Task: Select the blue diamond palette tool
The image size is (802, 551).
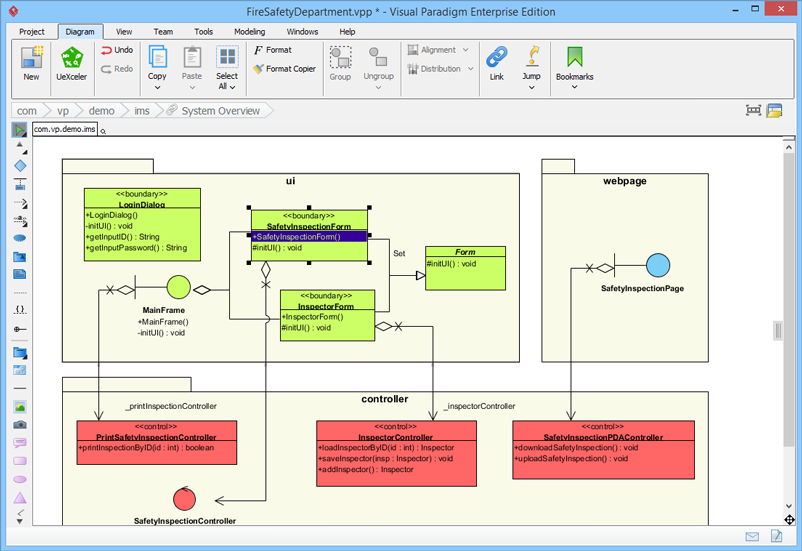Action: [20, 166]
